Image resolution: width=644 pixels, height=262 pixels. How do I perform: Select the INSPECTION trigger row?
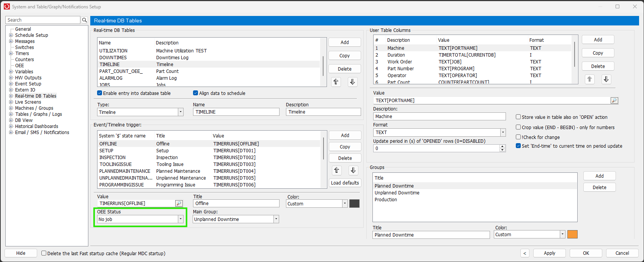(209, 158)
